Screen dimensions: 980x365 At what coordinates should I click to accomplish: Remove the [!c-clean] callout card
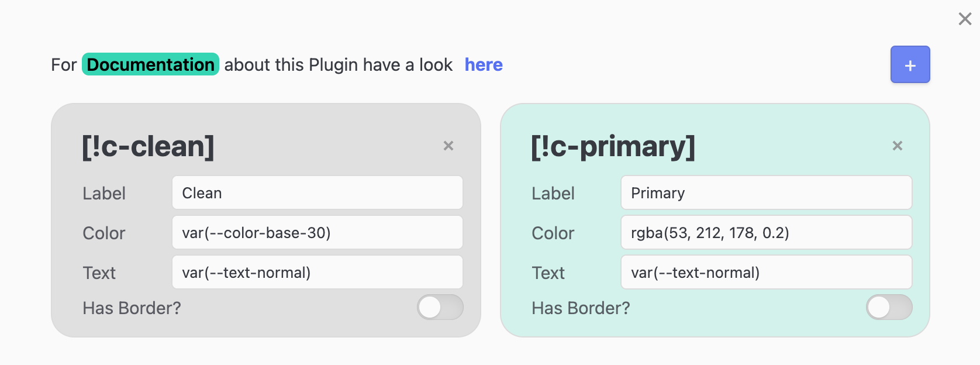pos(448,146)
